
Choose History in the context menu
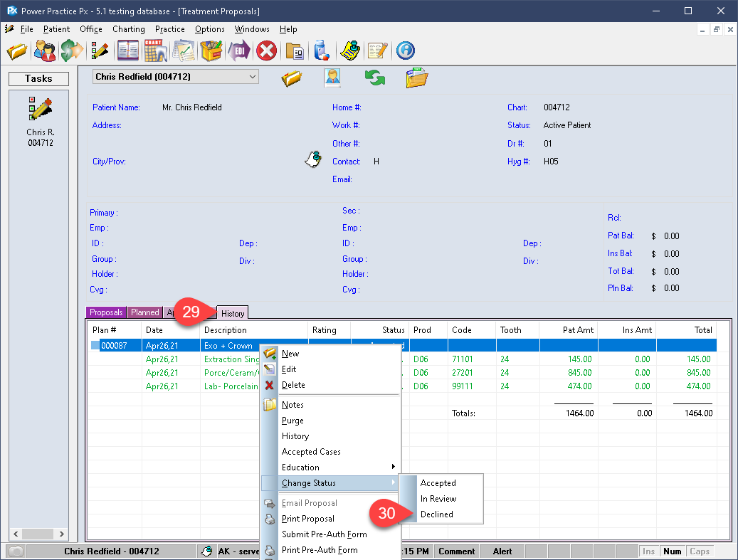(330, 435)
